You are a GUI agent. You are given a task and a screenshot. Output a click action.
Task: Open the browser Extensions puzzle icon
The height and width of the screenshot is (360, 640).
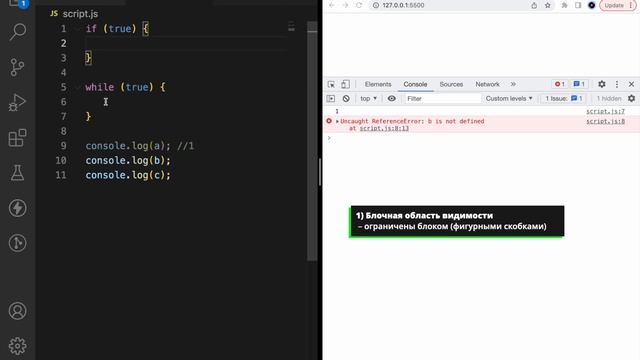[564, 5]
